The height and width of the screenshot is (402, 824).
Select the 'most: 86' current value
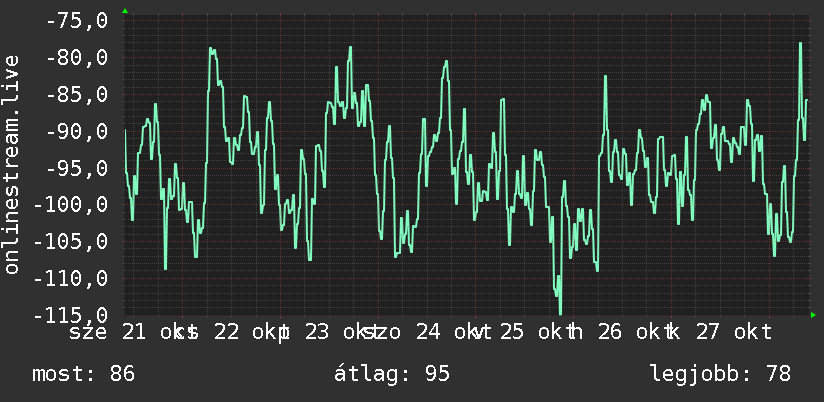coord(84,374)
